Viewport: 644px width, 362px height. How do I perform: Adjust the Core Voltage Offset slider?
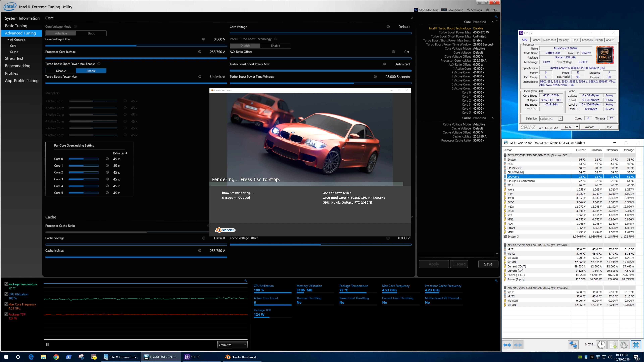[x=136, y=46]
